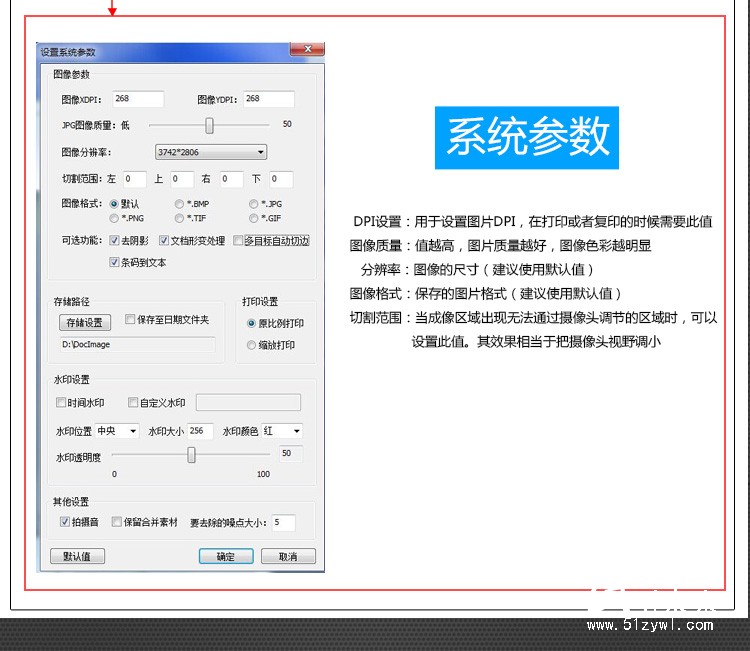Screen dimensions: 750x651
Task: Disable the 文档形变处理 checkbox
Action: coord(164,241)
